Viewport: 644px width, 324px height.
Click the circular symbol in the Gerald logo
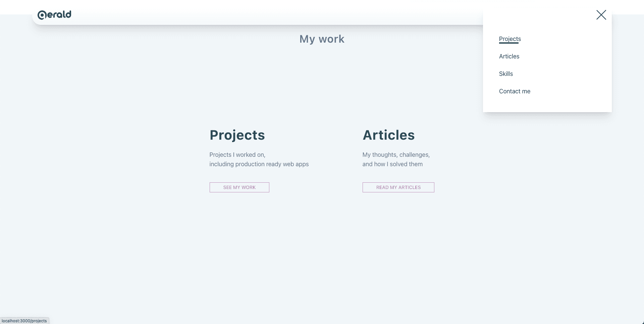point(42,15)
